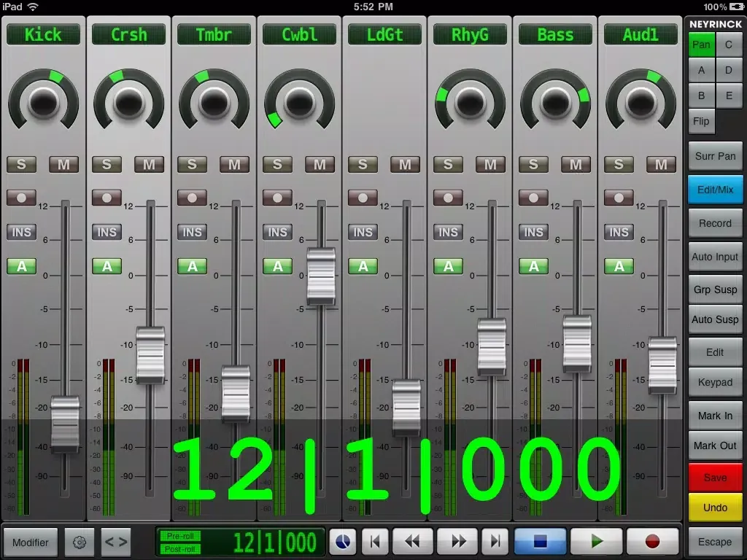Mute the Bass track

576,164
